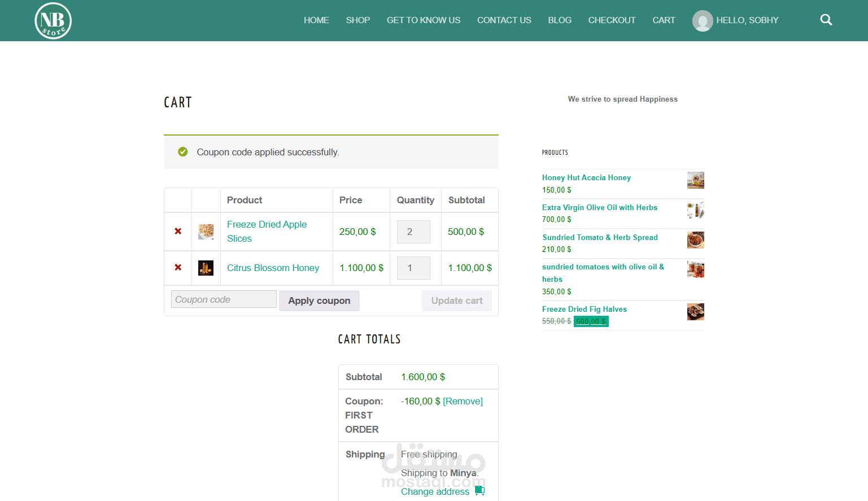Click the Change address link

435,491
